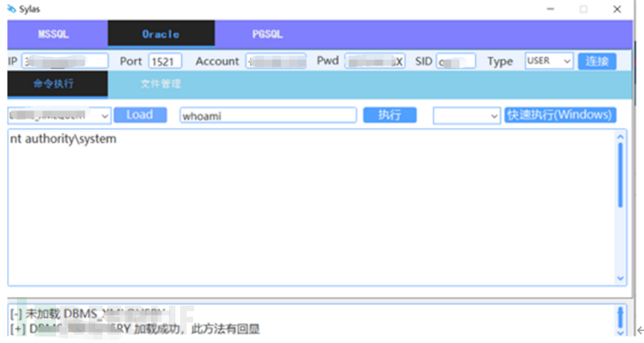Click the 快速执行(Windows) button

[x=560, y=115]
